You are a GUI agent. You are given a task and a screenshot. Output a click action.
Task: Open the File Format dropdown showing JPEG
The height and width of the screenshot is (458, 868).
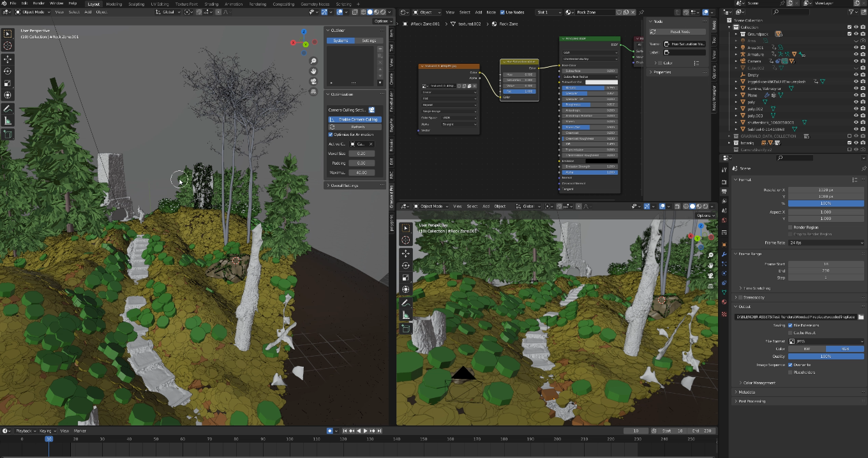click(x=826, y=341)
